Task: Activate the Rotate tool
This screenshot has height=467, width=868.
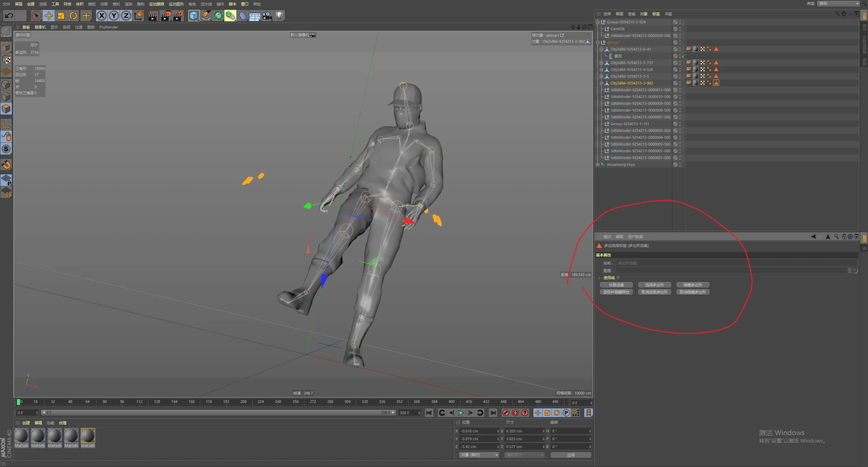Action: (74, 15)
